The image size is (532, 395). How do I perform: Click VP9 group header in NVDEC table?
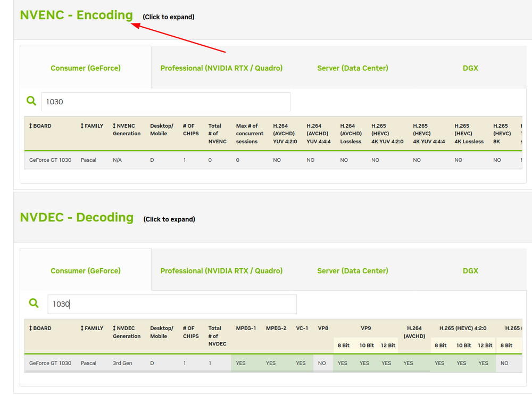pyautogui.click(x=366, y=328)
